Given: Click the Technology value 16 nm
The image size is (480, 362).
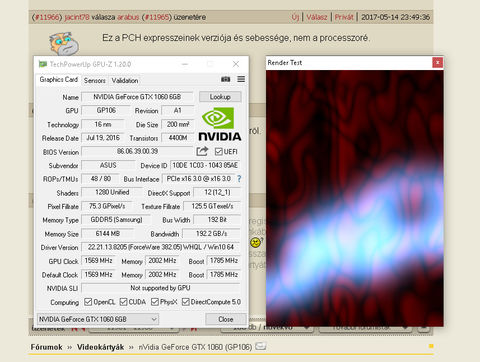Looking at the screenshot, I should (103, 124).
